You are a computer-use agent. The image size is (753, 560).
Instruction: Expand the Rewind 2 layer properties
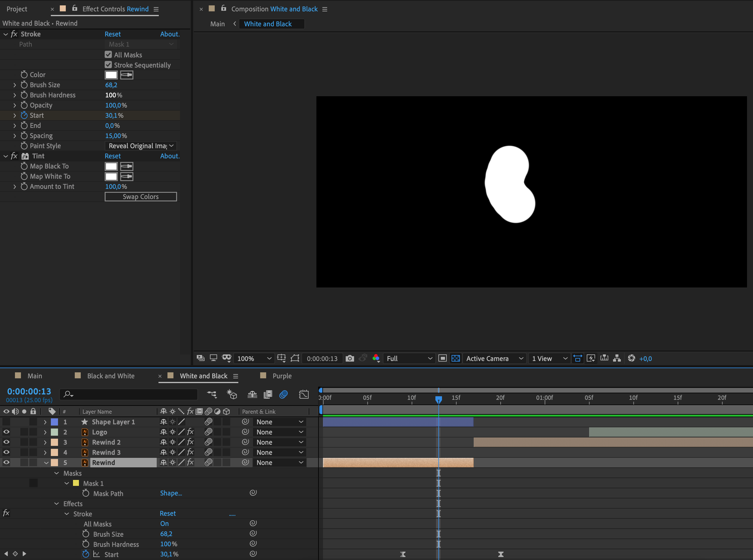pyautogui.click(x=45, y=442)
